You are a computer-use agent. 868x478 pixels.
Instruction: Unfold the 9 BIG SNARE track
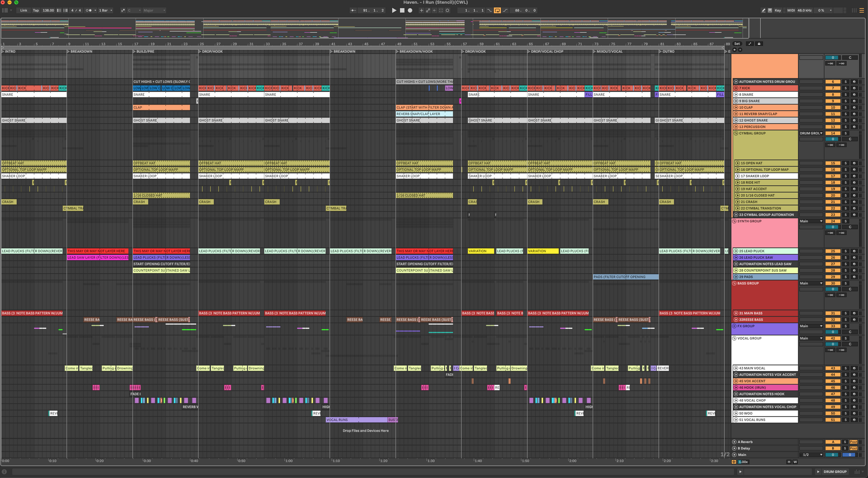(x=736, y=101)
